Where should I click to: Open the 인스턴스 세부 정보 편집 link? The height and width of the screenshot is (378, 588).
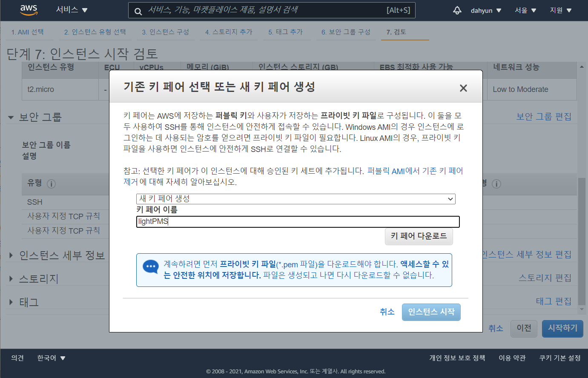pos(527,255)
